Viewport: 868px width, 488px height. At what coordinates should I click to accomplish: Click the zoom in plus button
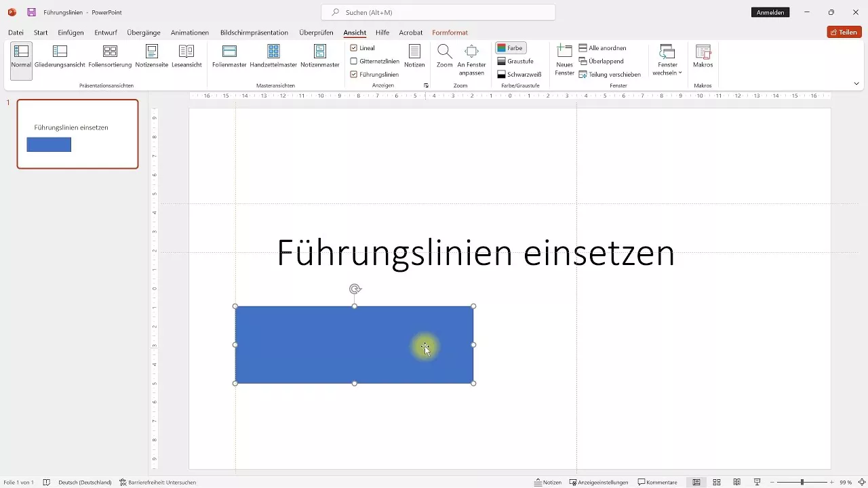pos(832,483)
